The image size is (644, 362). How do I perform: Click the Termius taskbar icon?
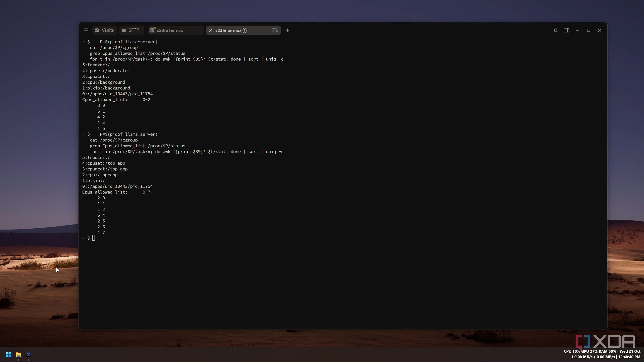[x=29, y=354]
